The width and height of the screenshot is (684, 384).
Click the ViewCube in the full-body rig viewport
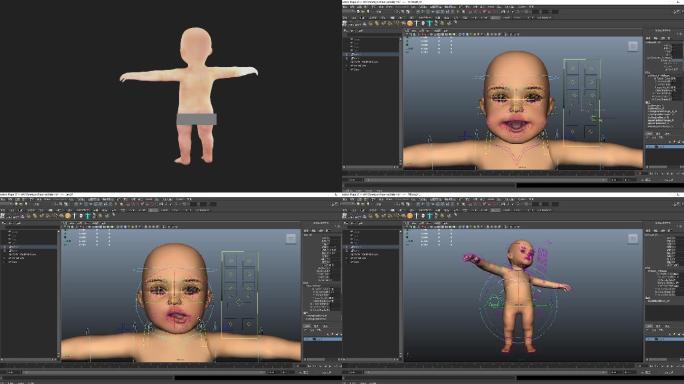click(633, 238)
